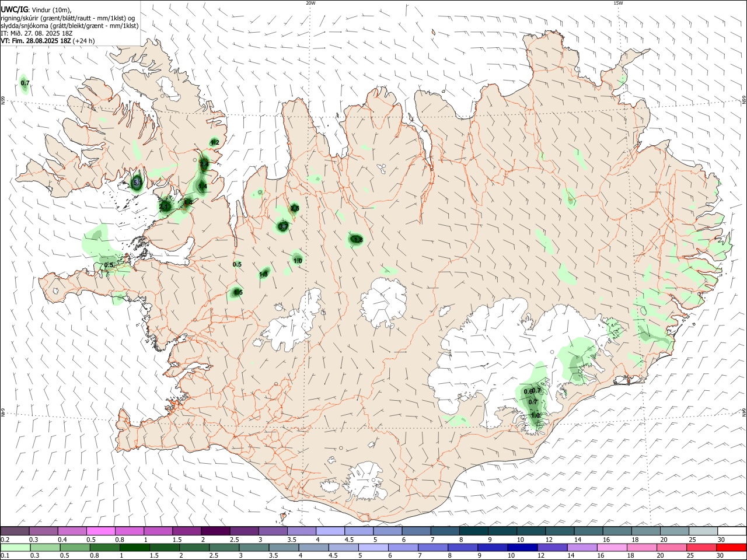Image resolution: width=747 pixels, height=560 pixels.
Task: Click the 0.2 label on the snow legend
Action: (x=5, y=540)
